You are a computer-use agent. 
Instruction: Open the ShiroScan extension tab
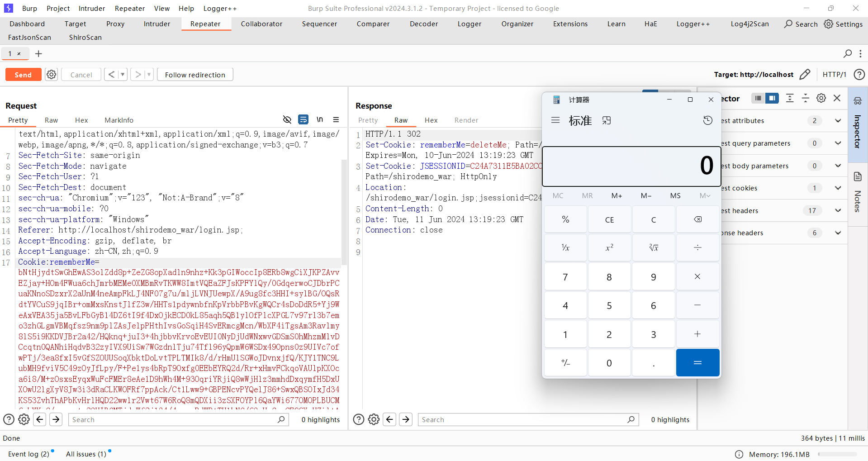pyautogui.click(x=85, y=38)
